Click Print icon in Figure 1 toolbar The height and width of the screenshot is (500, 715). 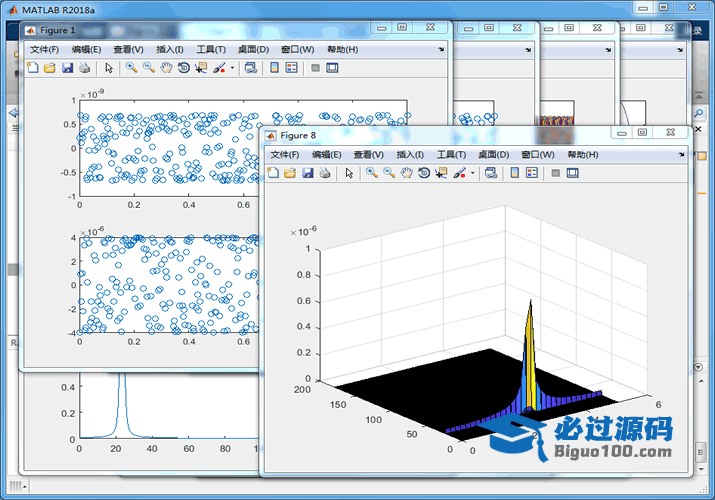[85, 68]
